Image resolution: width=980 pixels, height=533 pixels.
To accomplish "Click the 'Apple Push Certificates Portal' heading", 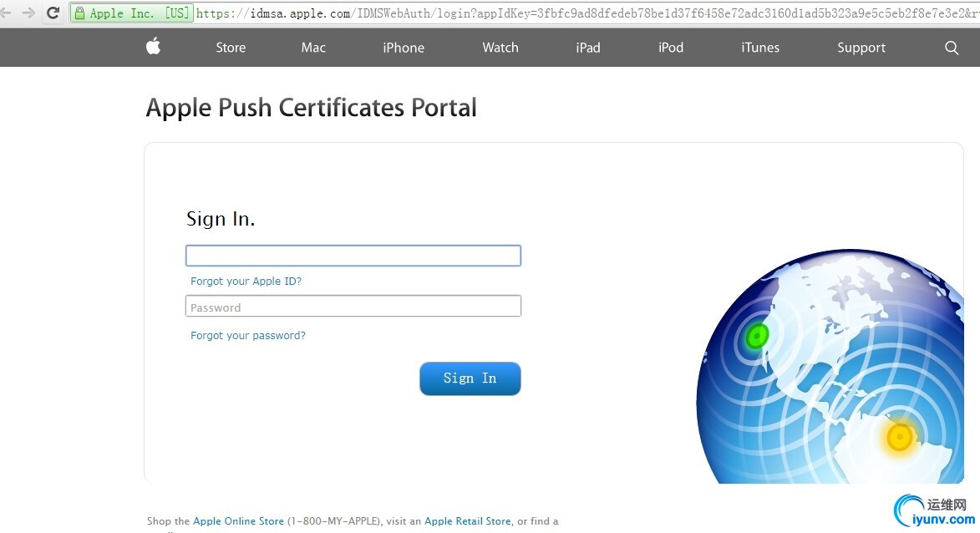I will [312, 108].
